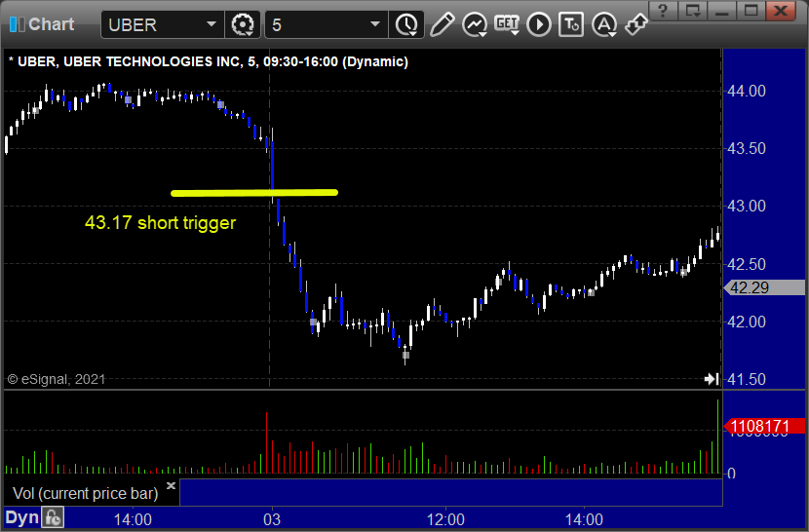Close the Vol study pane
Image resolution: width=809 pixels, height=532 pixels.
(171, 485)
